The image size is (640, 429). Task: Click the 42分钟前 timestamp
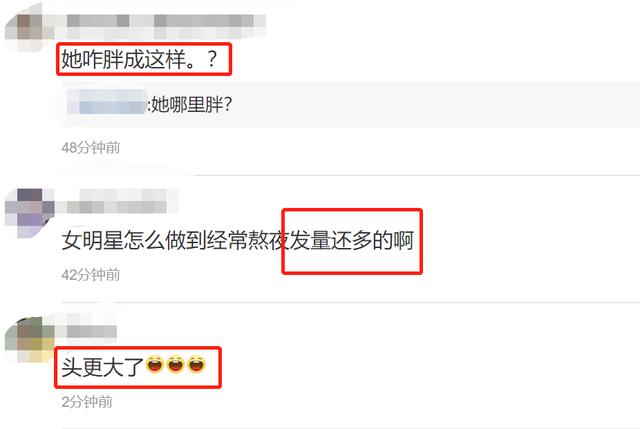[x=91, y=275]
